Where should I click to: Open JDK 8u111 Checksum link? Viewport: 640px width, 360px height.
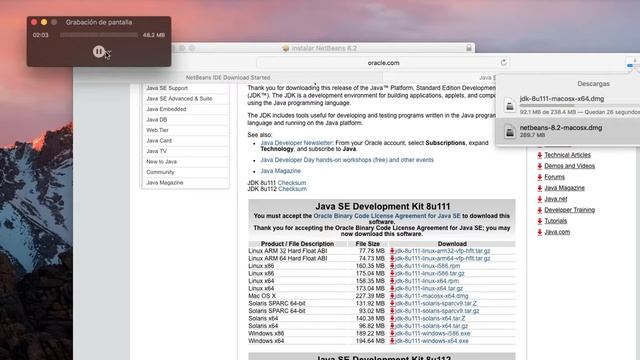[291, 183]
